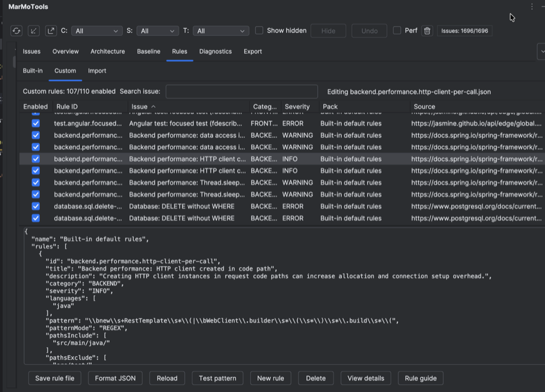Click the Issues: 1696/1696 counter
Image resolution: width=545 pixels, height=392 pixels.
tap(464, 31)
